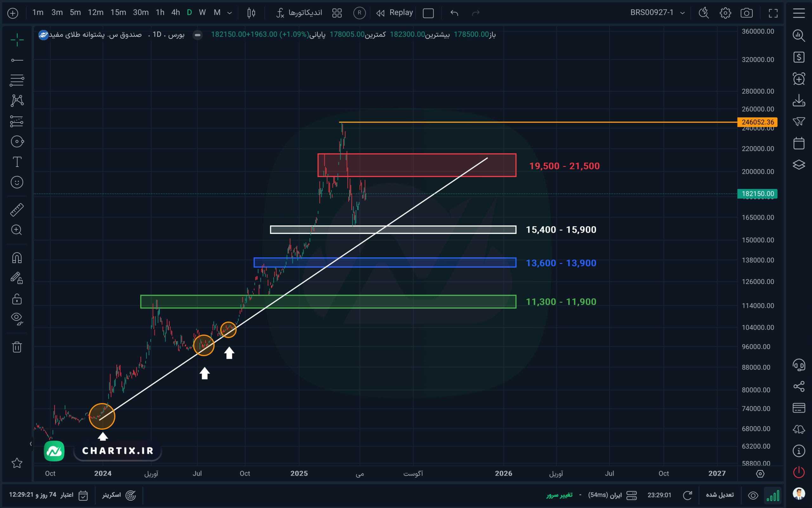Screen dimensions: 812x508
Task: Click the trash icon to remove drawings
Action: [x=17, y=347]
